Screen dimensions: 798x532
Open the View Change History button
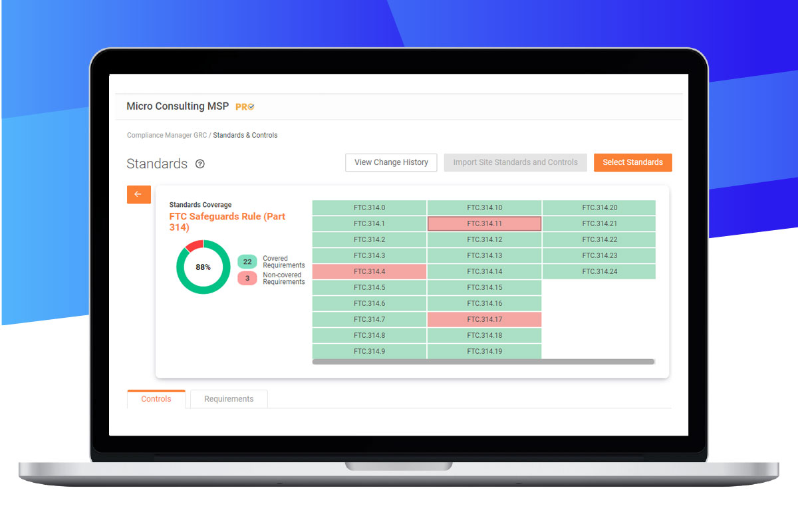click(391, 162)
